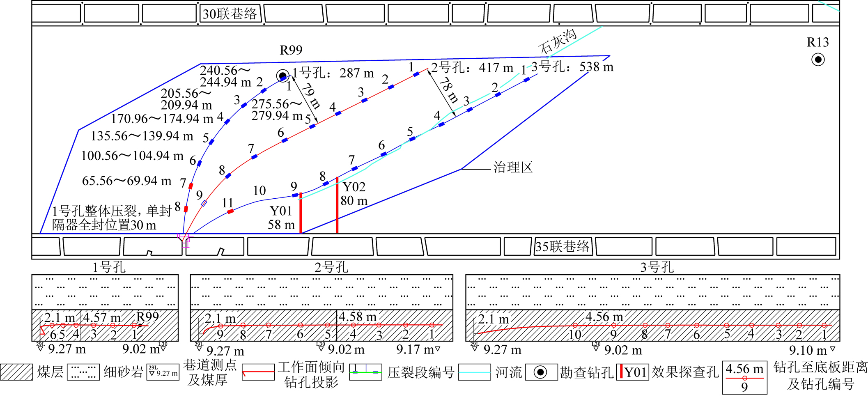Select the coal seam hatched legend box
The width and height of the screenshot is (868, 397).
pyautogui.click(x=16, y=372)
